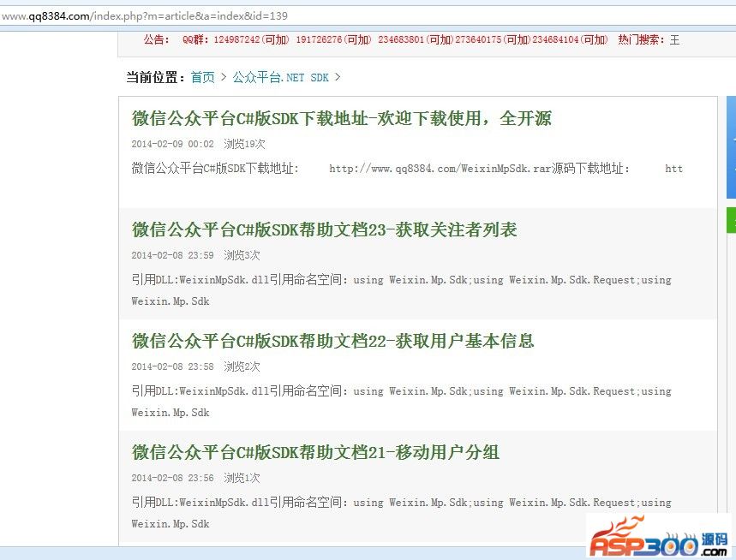The width and height of the screenshot is (736, 560).
Task: Click summary text under 文档23 article
Action: coord(401,290)
